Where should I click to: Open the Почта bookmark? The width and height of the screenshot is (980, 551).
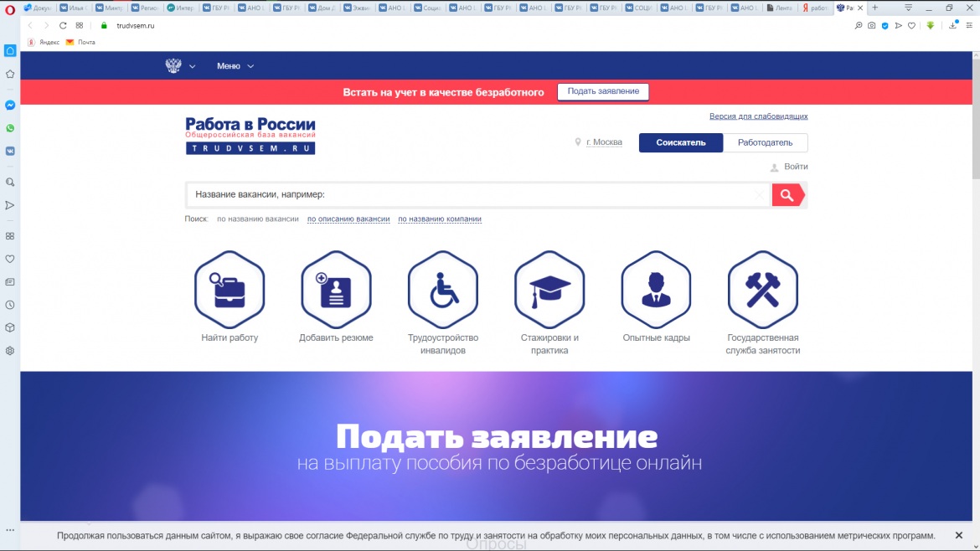[x=80, y=42]
